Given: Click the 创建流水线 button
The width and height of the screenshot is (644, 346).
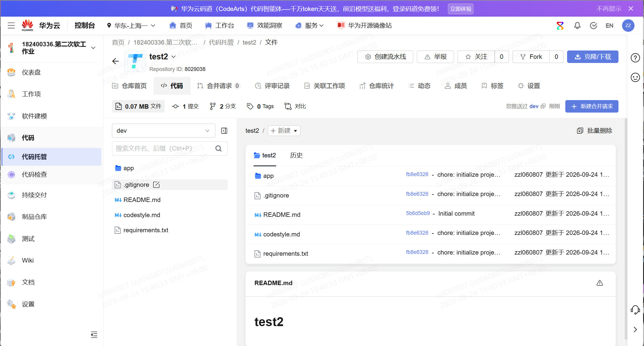Looking at the screenshot, I should point(385,57).
